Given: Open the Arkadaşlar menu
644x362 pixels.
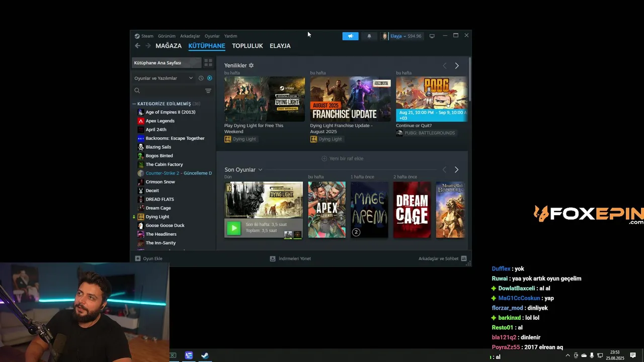Looking at the screenshot, I should (x=190, y=36).
